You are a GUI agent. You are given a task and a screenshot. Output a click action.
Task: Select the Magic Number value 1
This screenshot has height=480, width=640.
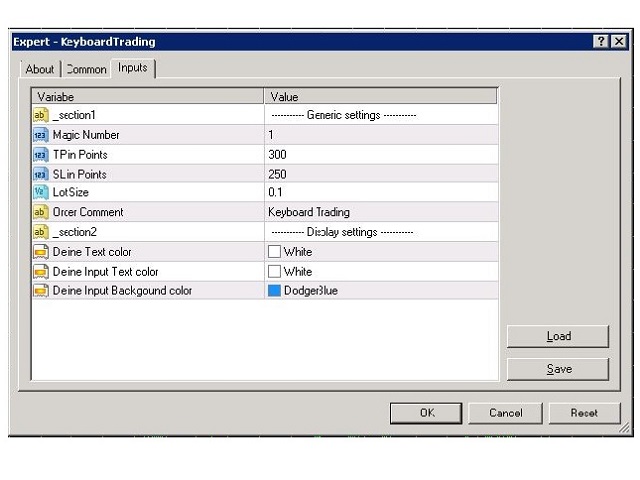271,135
